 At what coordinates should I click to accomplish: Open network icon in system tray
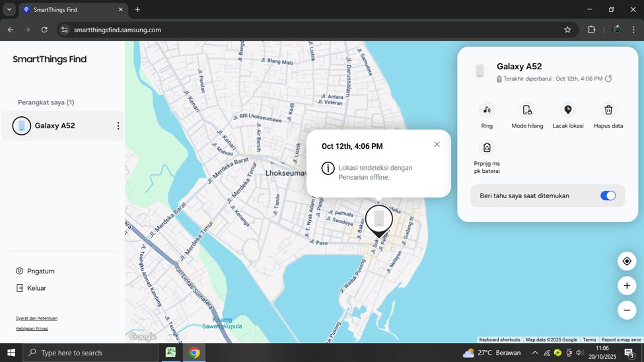(547, 353)
